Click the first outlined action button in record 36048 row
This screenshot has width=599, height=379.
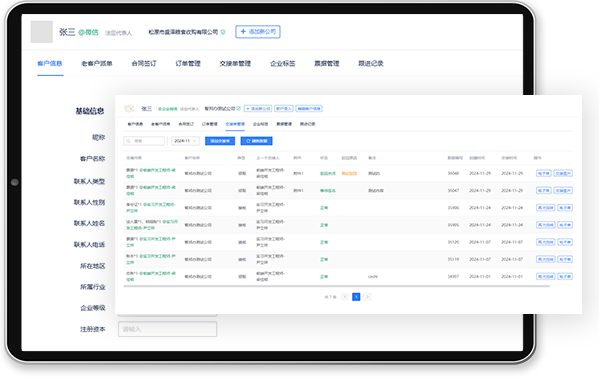pos(544,173)
